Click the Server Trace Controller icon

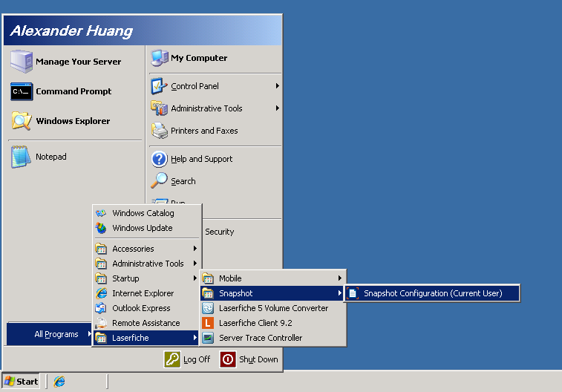point(208,338)
